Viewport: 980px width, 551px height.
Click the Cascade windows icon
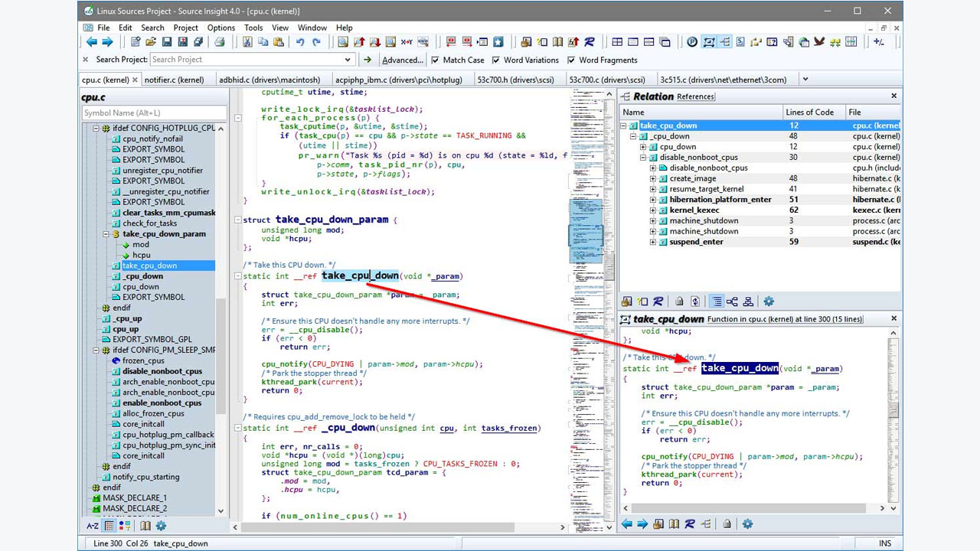[665, 42]
